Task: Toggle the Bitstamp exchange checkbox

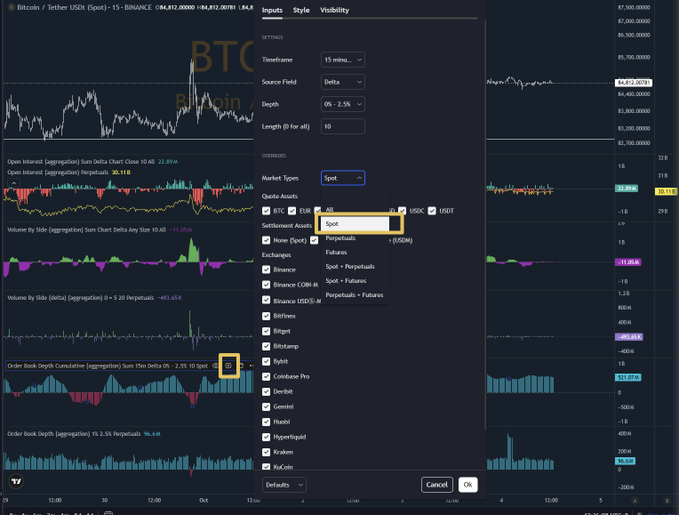Action: 266,347
